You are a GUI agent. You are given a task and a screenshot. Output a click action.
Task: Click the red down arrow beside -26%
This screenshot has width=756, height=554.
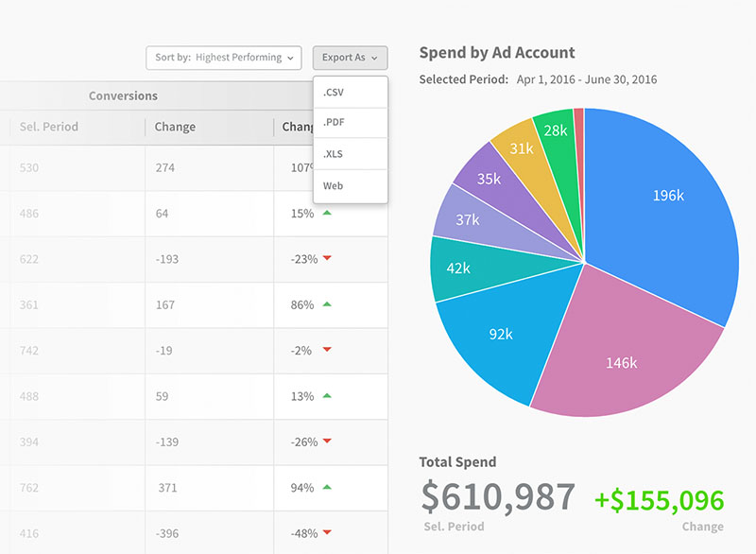(x=327, y=441)
